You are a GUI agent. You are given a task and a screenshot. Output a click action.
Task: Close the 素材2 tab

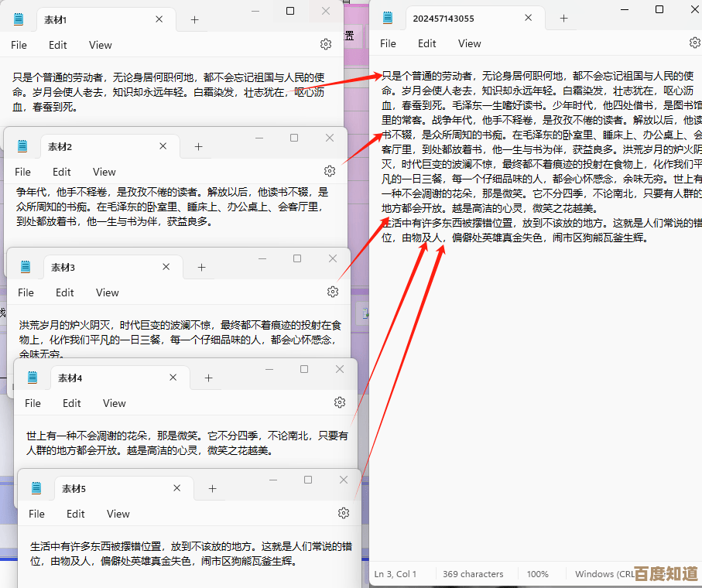(163, 146)
